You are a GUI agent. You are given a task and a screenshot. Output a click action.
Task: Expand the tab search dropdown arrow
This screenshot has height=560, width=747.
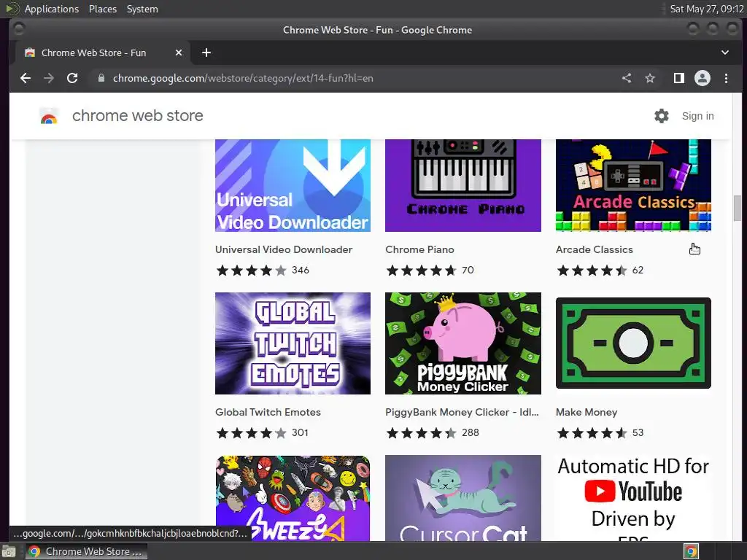point(724,52)
